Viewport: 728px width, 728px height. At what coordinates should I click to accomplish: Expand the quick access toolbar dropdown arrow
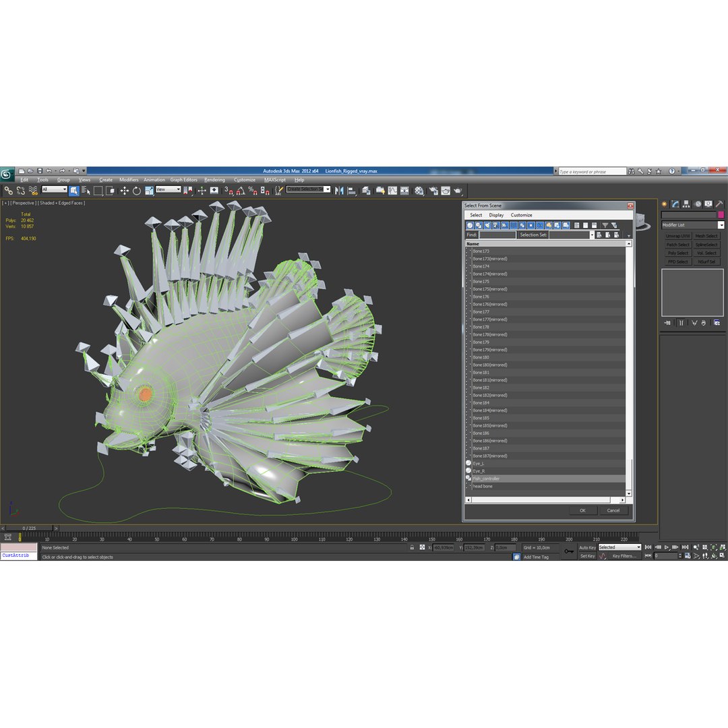pyautogui.click(x=84, y=171)
